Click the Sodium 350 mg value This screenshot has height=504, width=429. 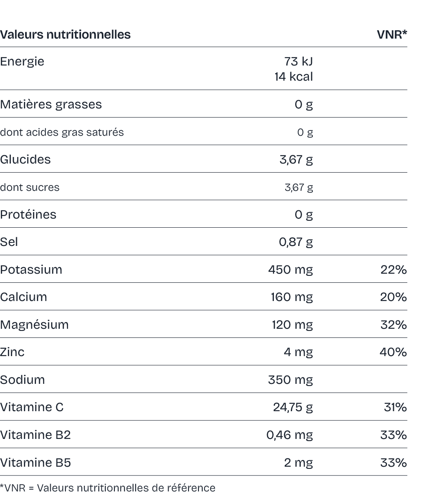click(x=291, y=380)
